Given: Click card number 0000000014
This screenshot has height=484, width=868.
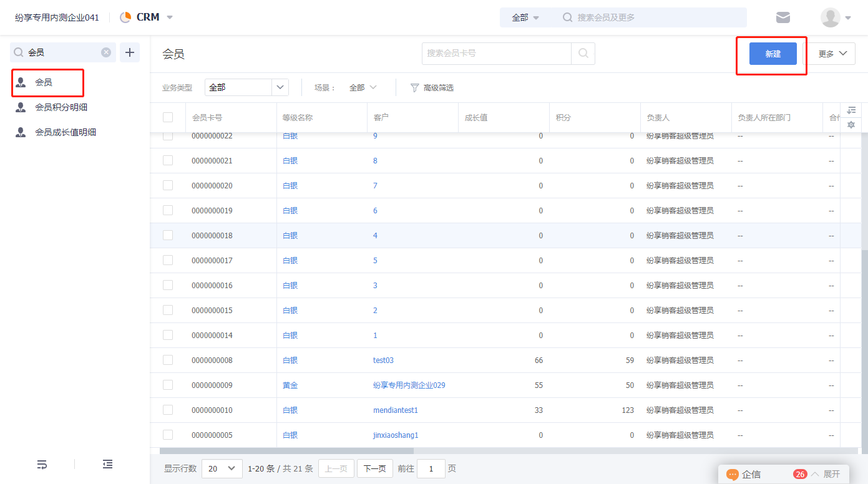Looking at the screenshot, I should (x=212, y=336).
